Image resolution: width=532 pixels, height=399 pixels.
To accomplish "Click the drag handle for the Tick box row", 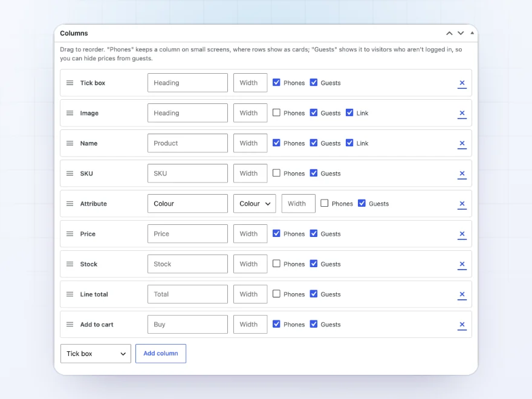I will (70, 83).
